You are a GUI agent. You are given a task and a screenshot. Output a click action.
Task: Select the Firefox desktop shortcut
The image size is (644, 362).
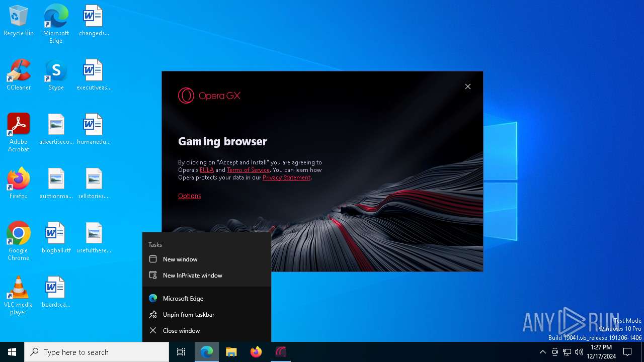[x=19, y=184]
